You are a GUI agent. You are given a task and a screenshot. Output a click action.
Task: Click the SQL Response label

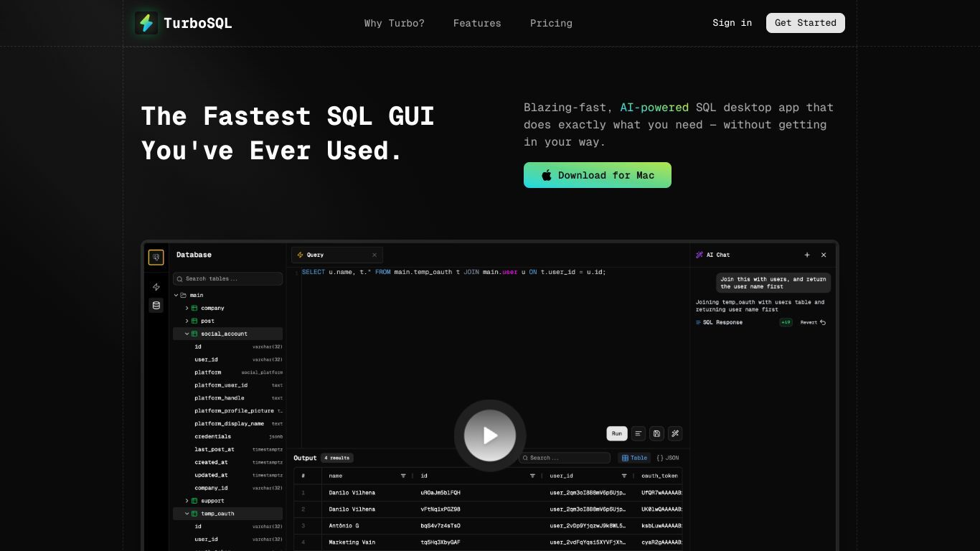[722, 323]
